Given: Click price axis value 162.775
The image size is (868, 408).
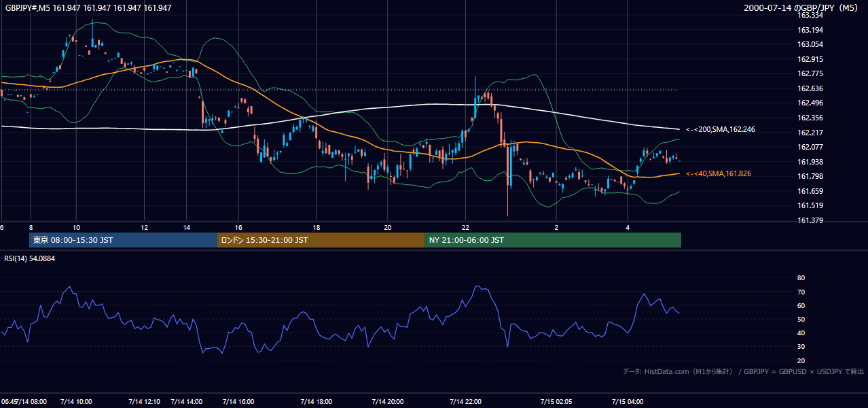Looking at the screenshot, I should [x=810, y=73].
